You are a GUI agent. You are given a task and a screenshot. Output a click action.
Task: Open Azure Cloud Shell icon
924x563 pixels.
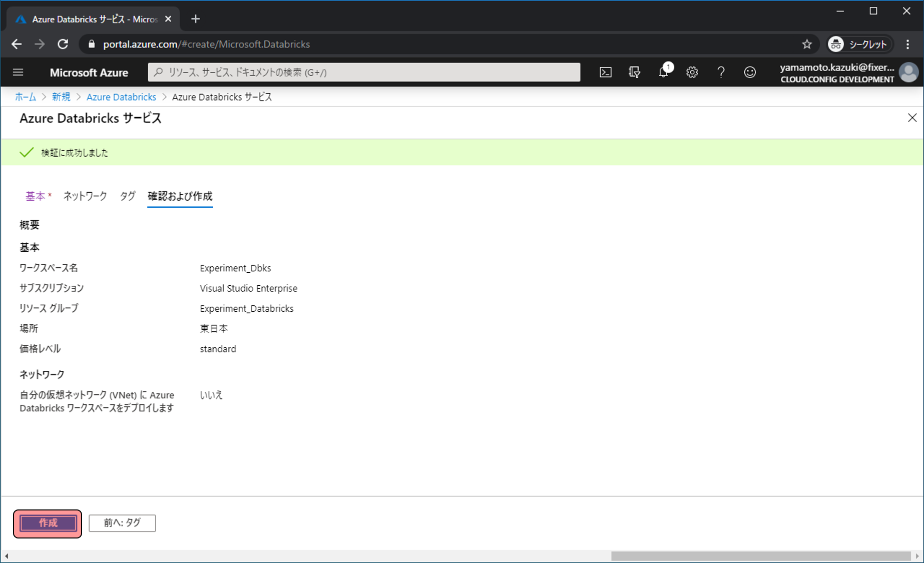(605, 73)
